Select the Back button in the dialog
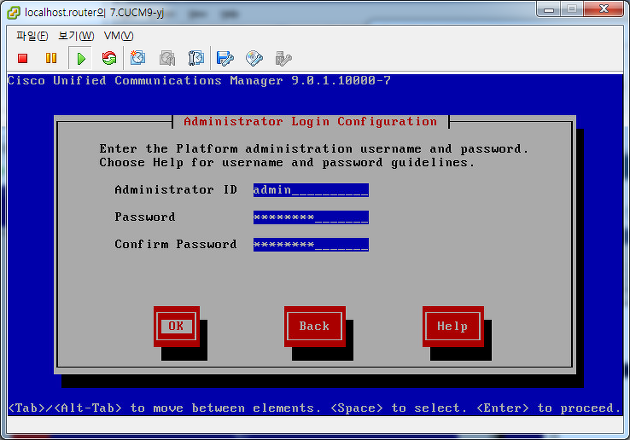Screen dimensions: 630x440 [x=315, y=326]
